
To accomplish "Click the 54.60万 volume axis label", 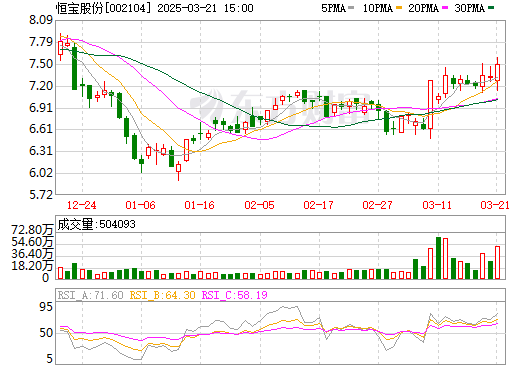I will pos(32,241).
